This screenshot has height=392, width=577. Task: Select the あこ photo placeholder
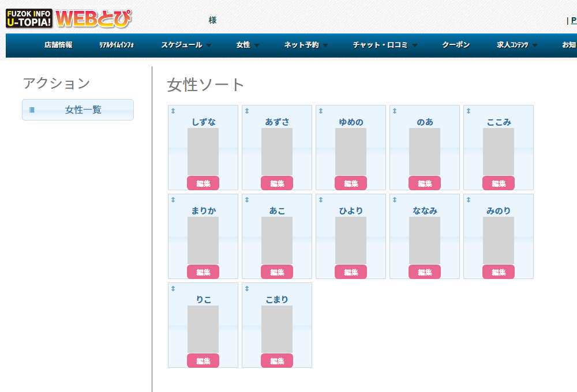pyautogui.click(x=277, y=240)
